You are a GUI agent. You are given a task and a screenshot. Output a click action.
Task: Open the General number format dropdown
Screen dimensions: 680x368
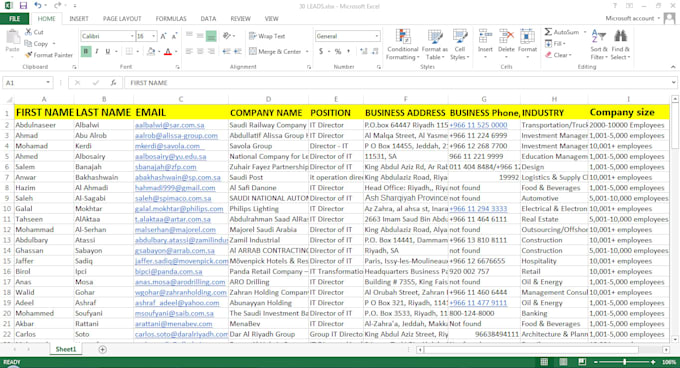[377, 36]
